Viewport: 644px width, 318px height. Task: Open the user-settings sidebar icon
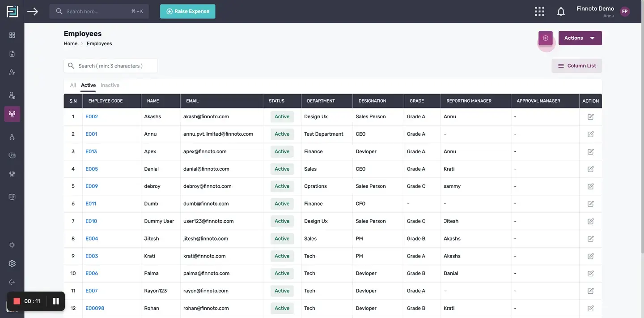[12, 72]
